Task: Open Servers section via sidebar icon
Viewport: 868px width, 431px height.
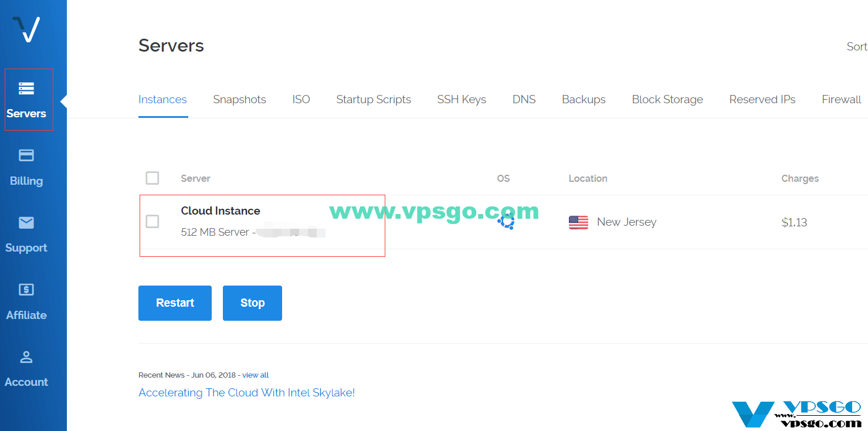Action: click(26, 89)
